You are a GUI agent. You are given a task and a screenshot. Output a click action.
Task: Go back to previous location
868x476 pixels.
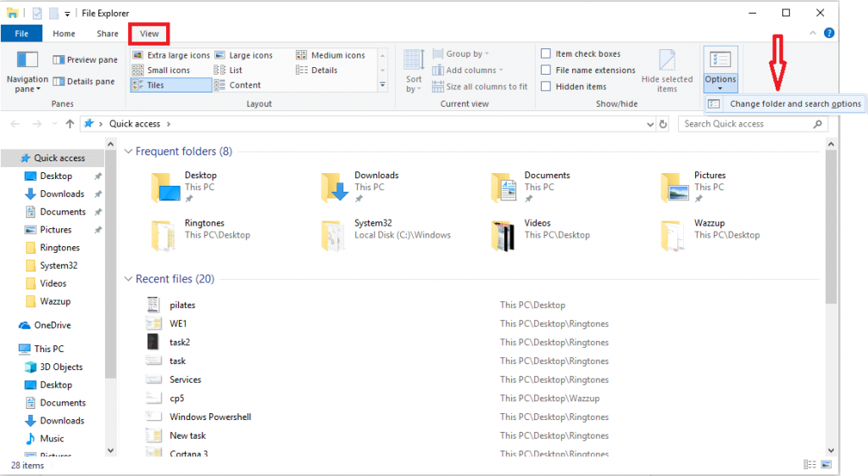(15, 124)
